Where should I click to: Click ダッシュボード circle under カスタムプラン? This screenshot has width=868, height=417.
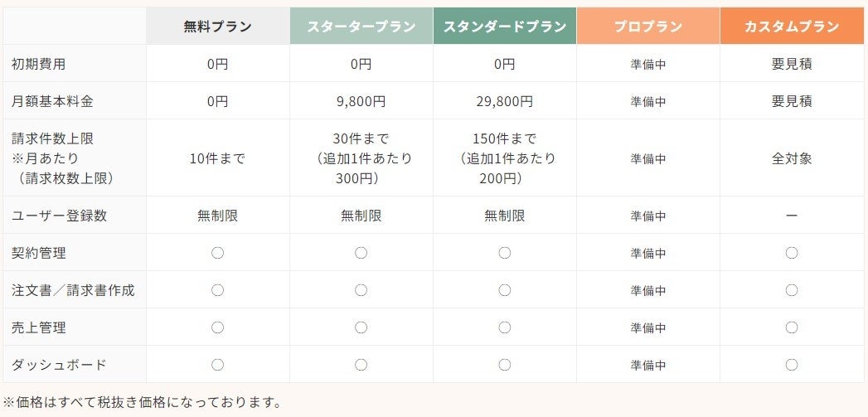[x=791, y=365]
